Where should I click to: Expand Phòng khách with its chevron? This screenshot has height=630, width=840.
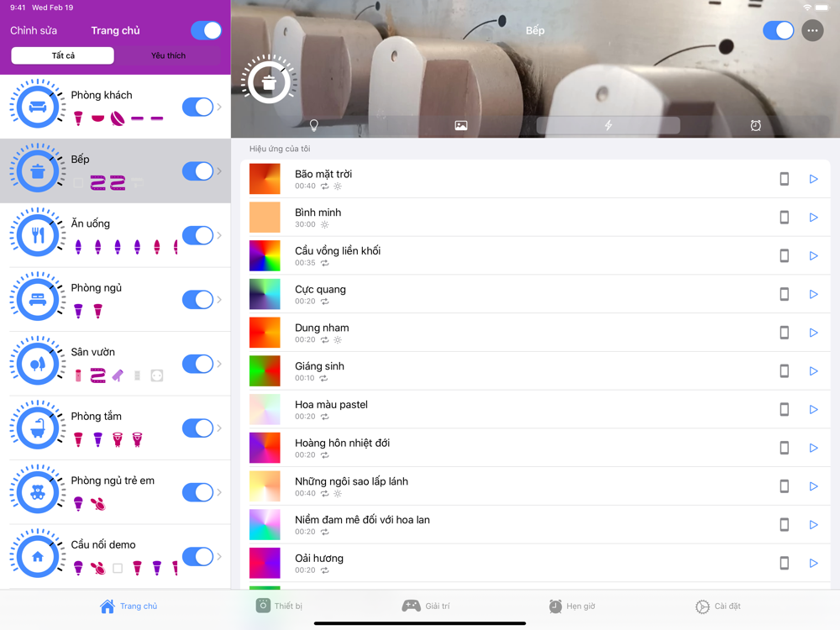219,108
